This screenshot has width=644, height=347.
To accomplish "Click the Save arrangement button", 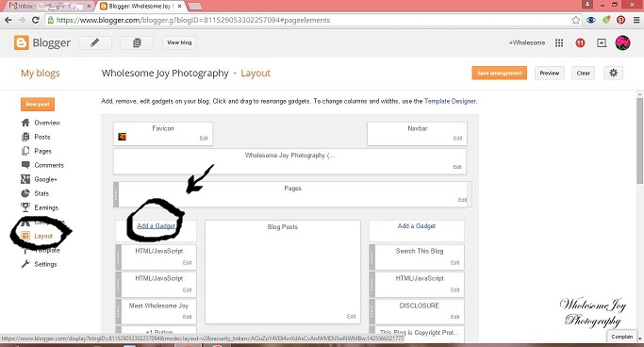I will point(499,74).
